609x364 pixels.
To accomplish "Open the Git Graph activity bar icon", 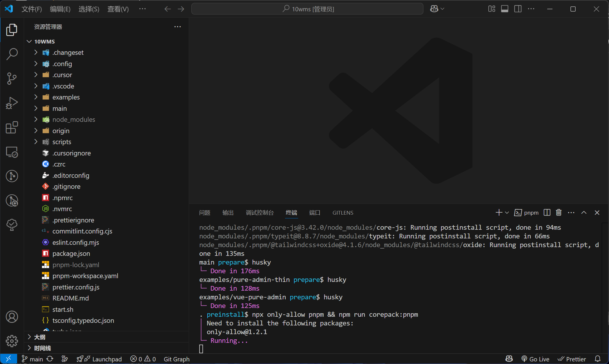I will pos(12,176).
